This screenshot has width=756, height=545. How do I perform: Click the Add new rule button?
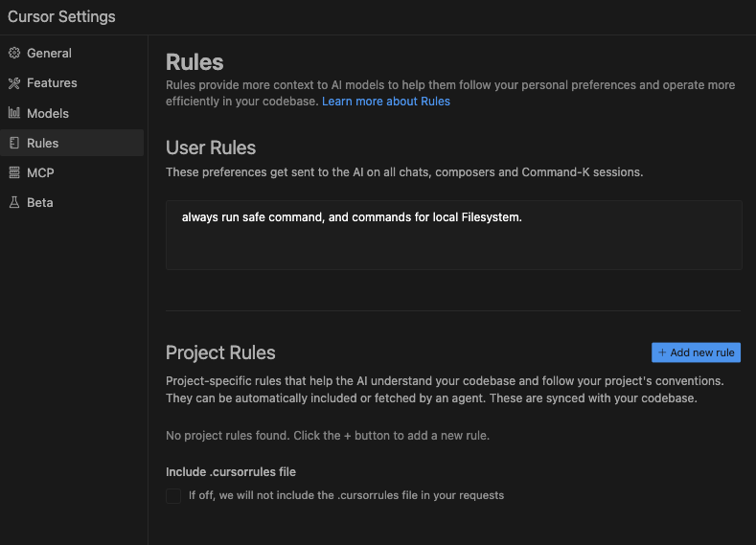pyautogui.click(x=696, y=352)
